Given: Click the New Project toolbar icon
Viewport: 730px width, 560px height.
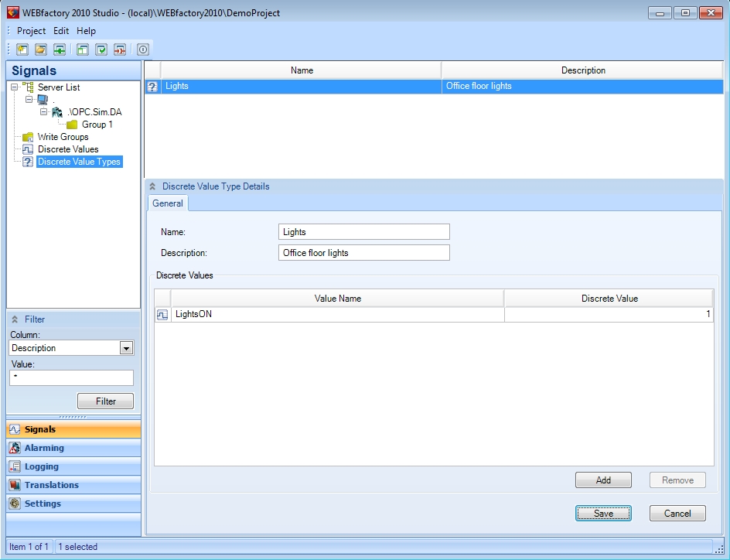Looking at the screenshot, I should (x=22, y=50).
